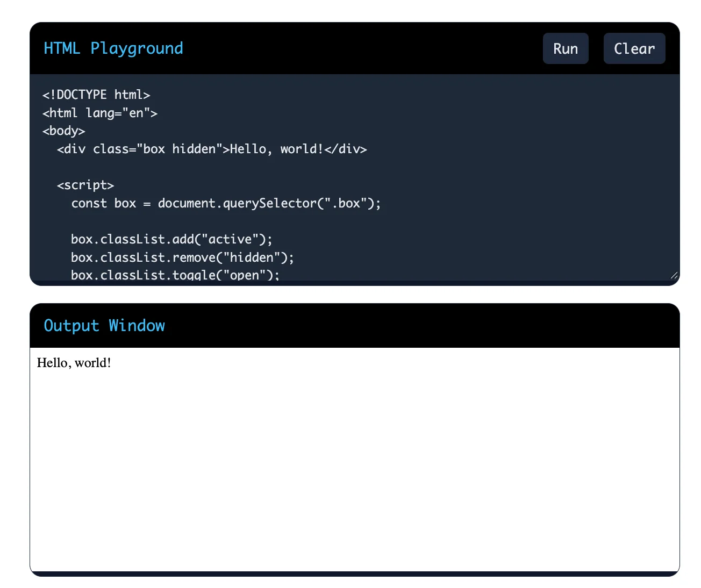Clear the playground editor
The width and height of the screenshot is (701, 588).
pos(634,48)
